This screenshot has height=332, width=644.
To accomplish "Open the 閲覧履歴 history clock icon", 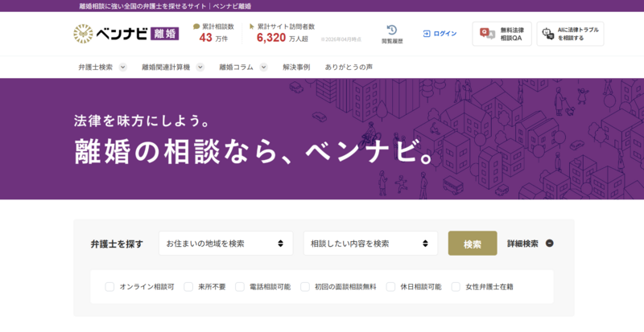I will click(x=392, y=30).
